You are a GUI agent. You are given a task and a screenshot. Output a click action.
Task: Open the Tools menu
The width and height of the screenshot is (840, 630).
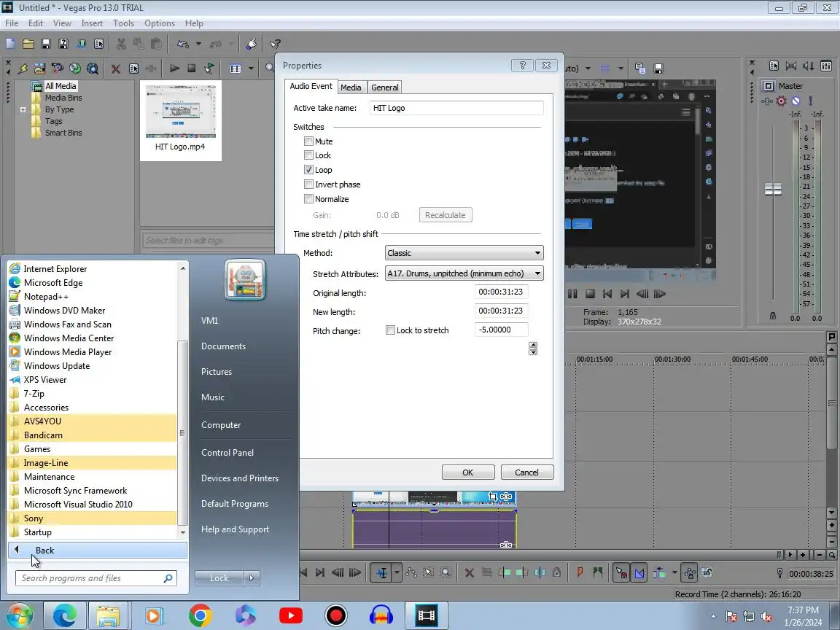click(123, 23)
